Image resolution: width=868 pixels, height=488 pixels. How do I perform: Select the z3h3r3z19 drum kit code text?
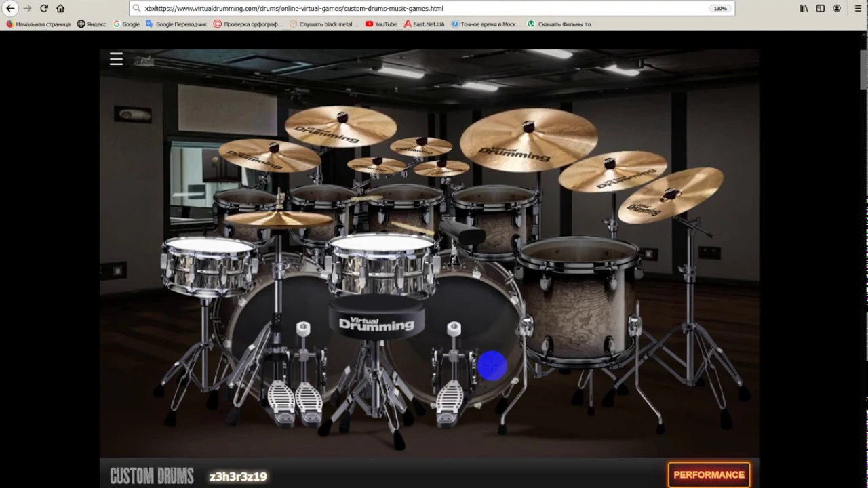click(x=238, y=476)
